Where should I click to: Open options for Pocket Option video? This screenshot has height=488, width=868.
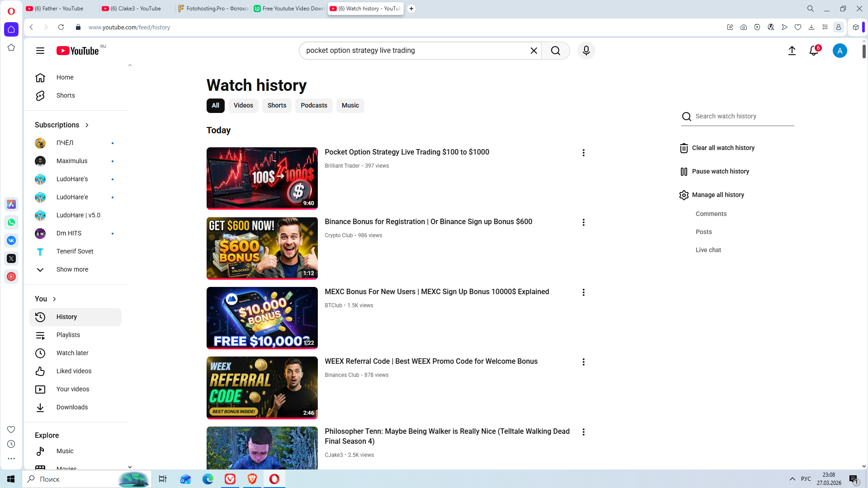click(583, 153)
